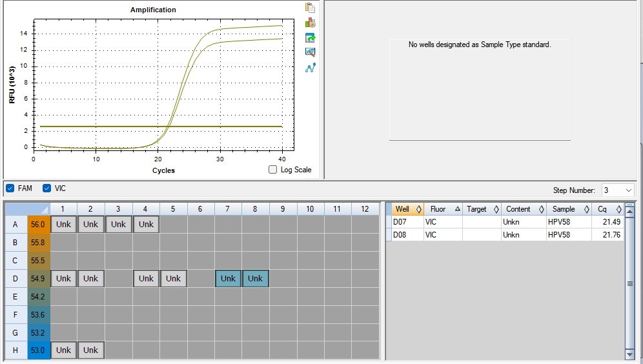This screenshot has width=643, height=364.
Task: Select plate column 12 header
Action: point(365,209)
